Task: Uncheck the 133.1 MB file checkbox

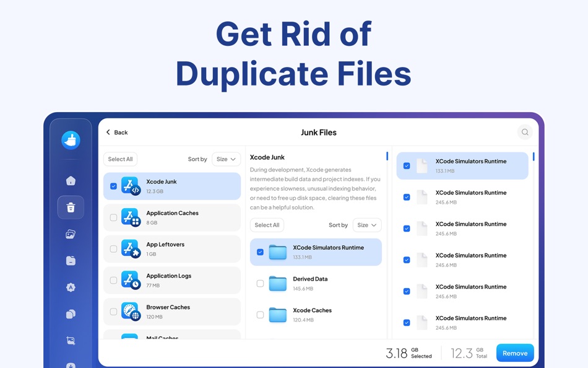Action: coord(407,165)
